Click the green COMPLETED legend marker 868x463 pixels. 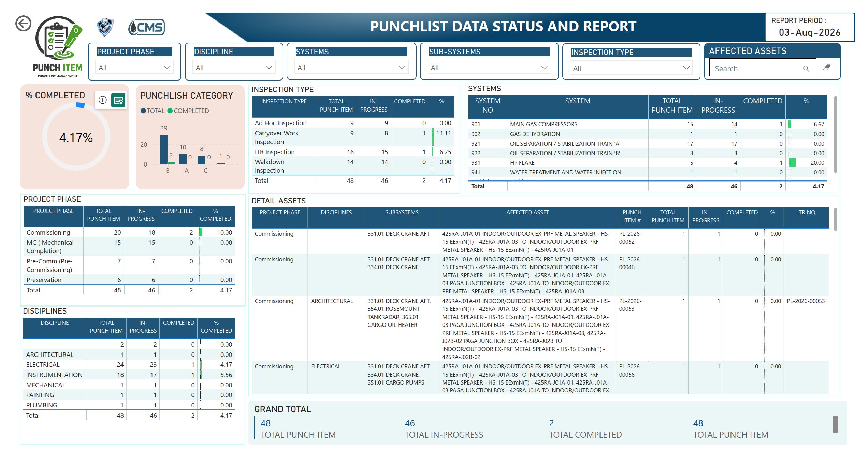[x=170, y=111]
